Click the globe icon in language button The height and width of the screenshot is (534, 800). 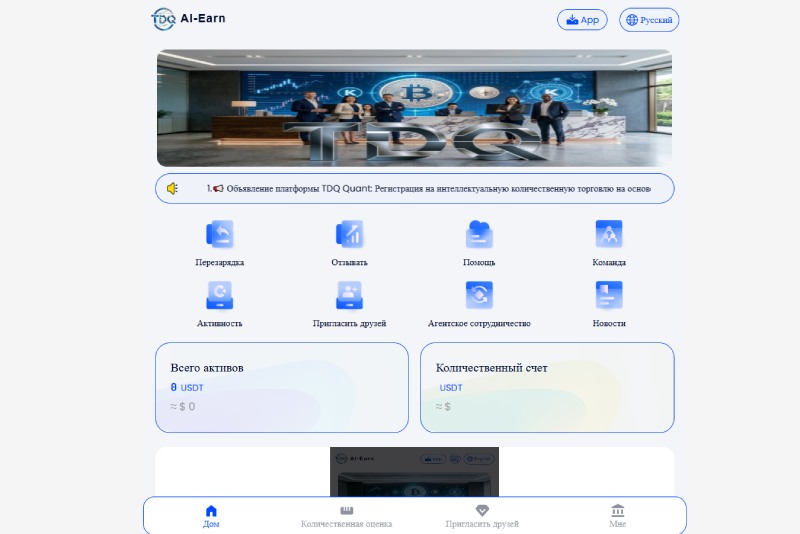[x=632, y=20]
